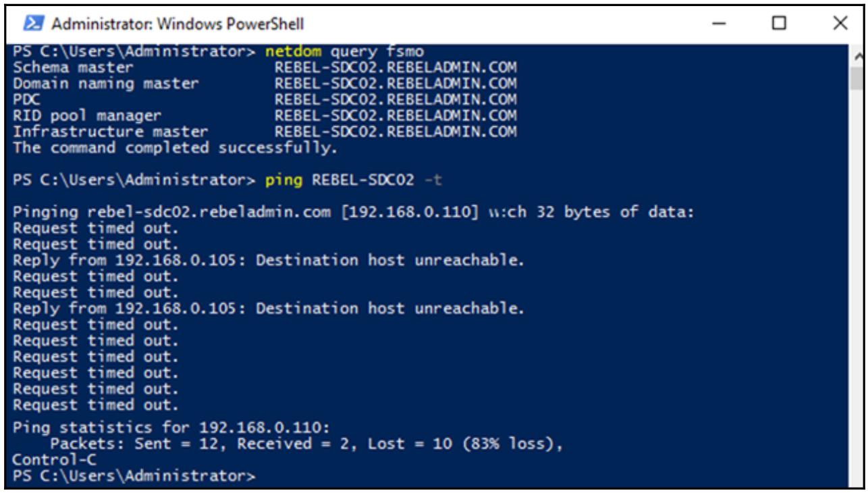Click the 'Control-C' text
The image size is (868, 493).
(x=54, y=459)
